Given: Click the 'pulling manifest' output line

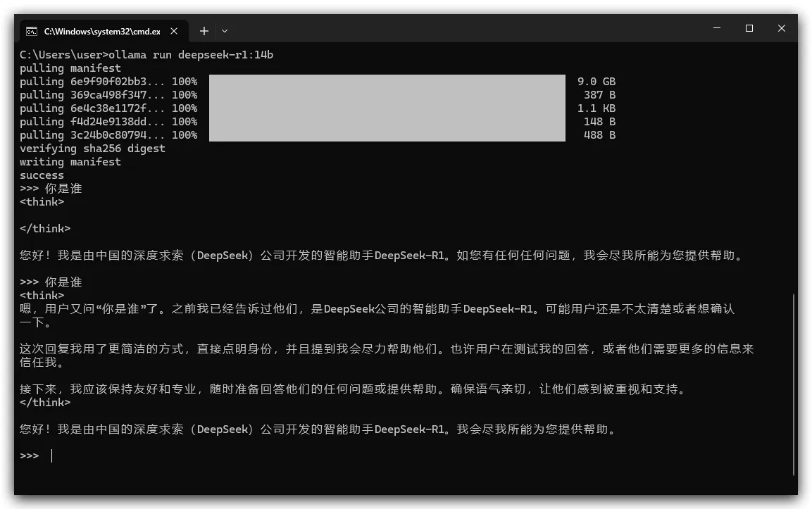Looking at the screenshot, I should click(70, 68).
